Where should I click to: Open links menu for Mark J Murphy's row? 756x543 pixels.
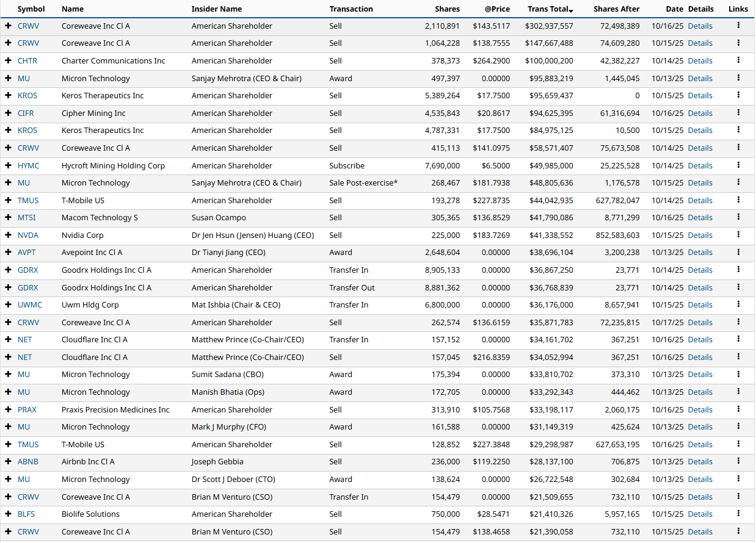click(x=738, y=426)
